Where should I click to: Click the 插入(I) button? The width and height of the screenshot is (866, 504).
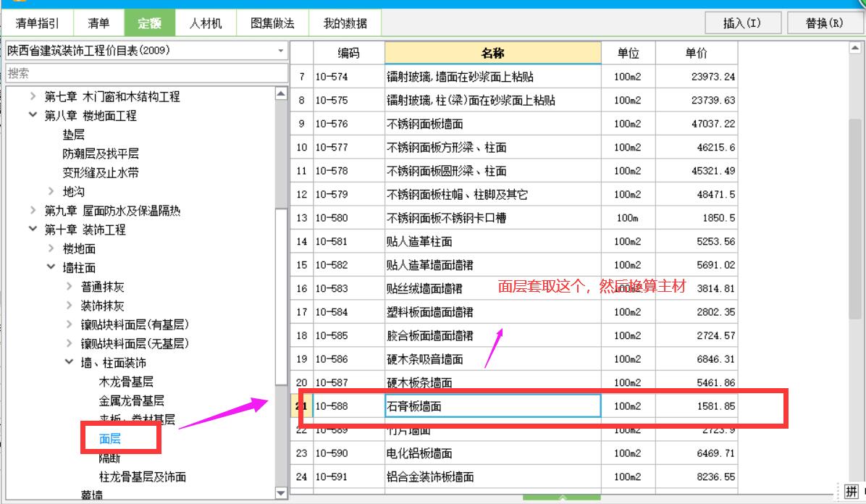click(x=742, y=23)
